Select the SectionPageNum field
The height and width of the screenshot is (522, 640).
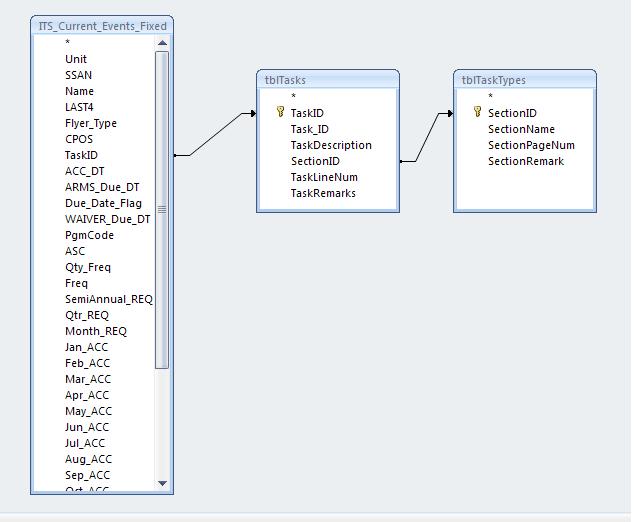[531, 145]
